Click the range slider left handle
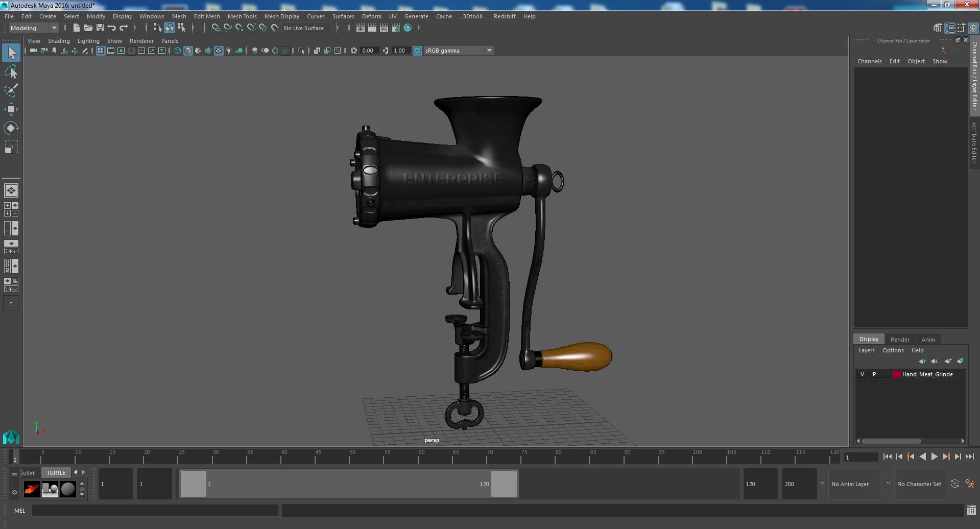Viewport: 980px width, 529px height. (x=194, y=484)
